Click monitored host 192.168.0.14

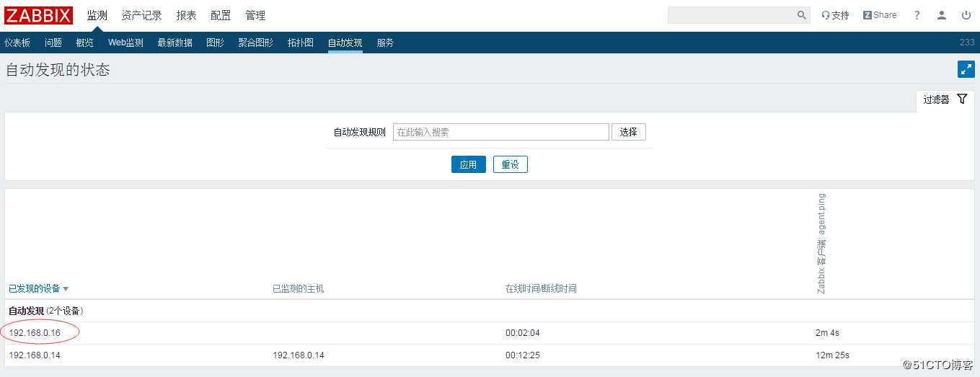point(299,355)
